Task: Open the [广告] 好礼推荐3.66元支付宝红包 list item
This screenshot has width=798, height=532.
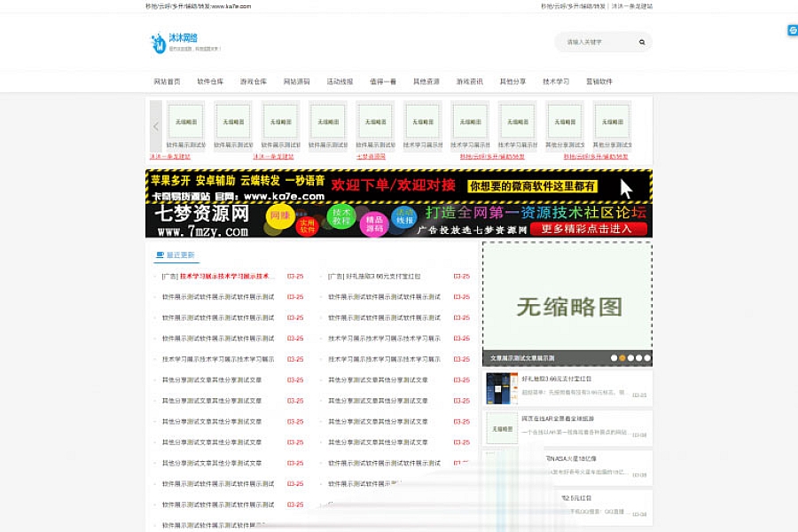Action: [x=374, y=277]
